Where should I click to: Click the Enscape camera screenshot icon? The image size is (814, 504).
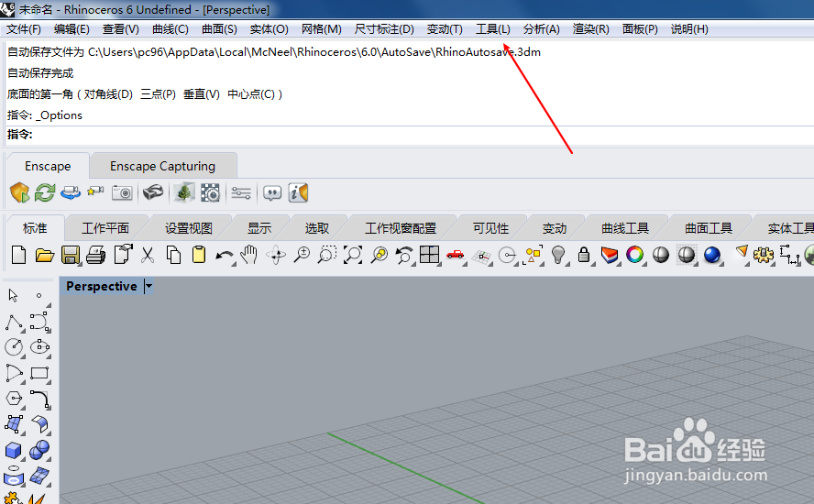click(122, 193)
